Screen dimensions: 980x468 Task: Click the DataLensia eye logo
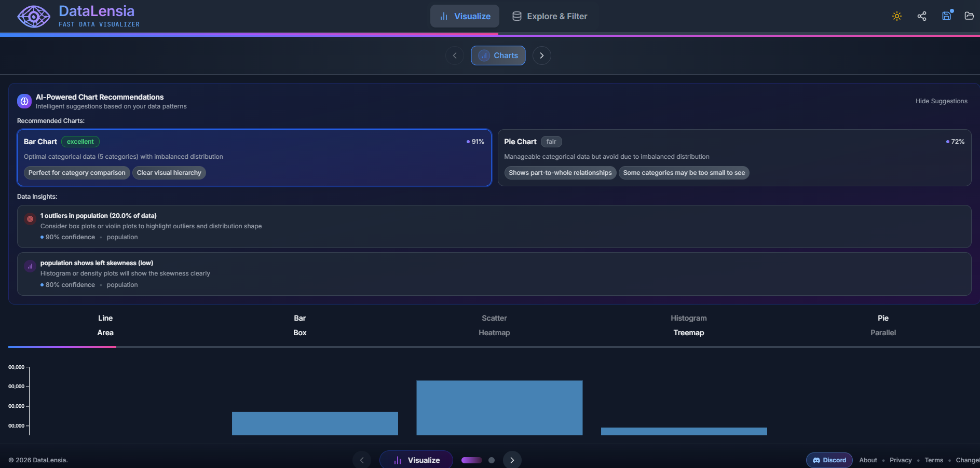point(34,17)
